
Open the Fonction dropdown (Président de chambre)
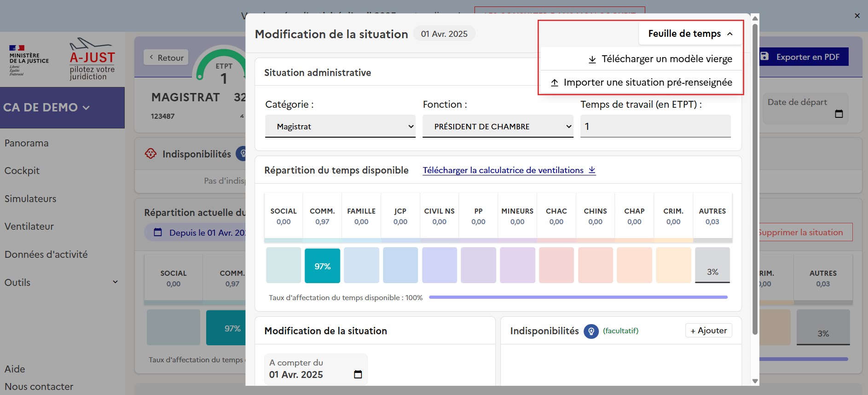[498, 127]
